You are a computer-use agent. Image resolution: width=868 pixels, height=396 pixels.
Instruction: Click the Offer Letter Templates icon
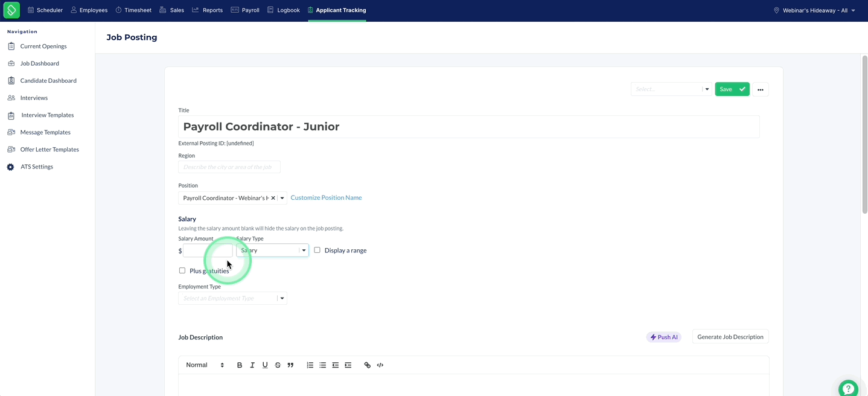11,150
